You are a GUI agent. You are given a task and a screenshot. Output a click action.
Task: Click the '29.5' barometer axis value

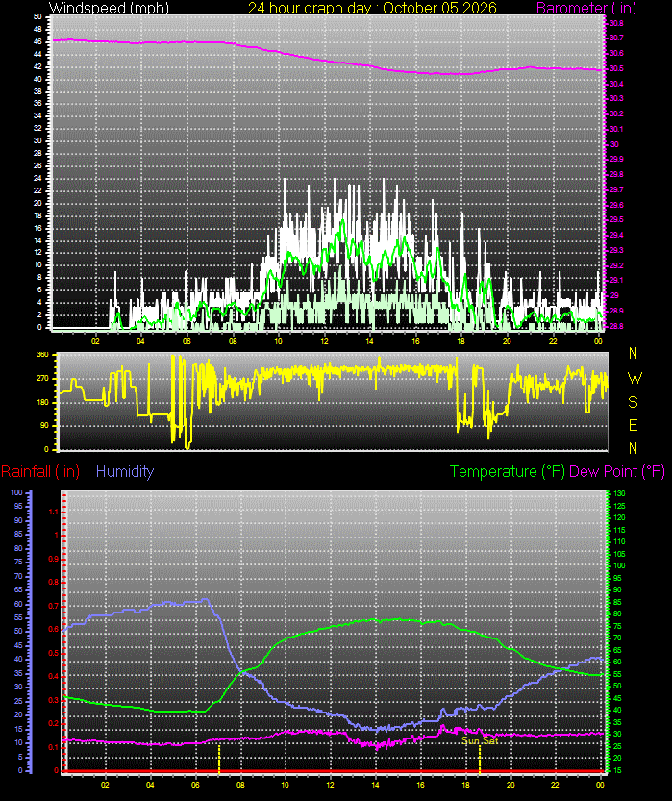[616, 219]
